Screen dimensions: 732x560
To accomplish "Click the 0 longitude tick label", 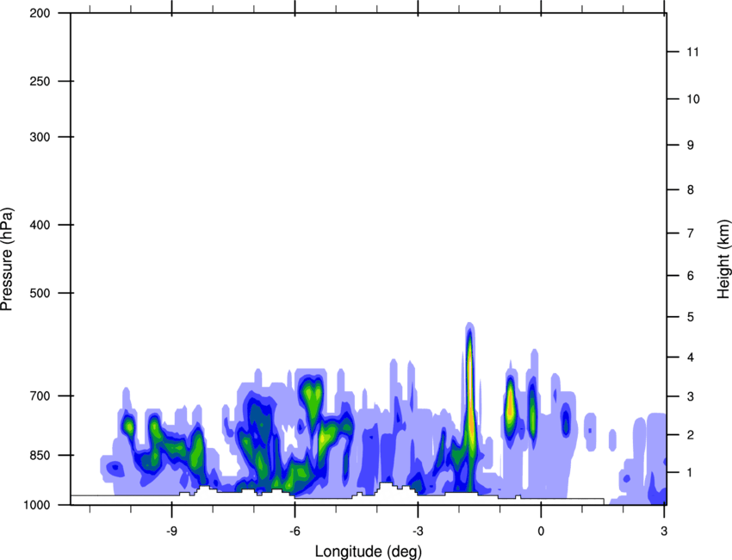I will point(541,532).
